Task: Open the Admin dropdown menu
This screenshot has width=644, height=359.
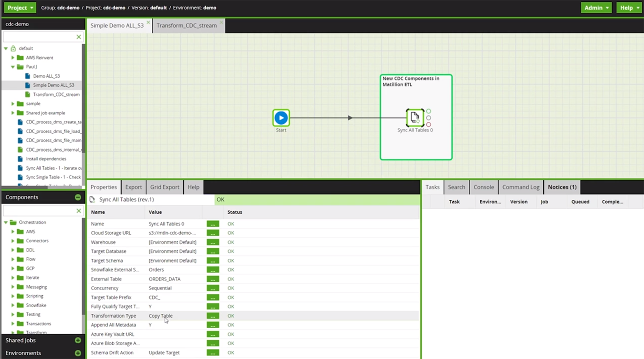Action: pos(596,8)
